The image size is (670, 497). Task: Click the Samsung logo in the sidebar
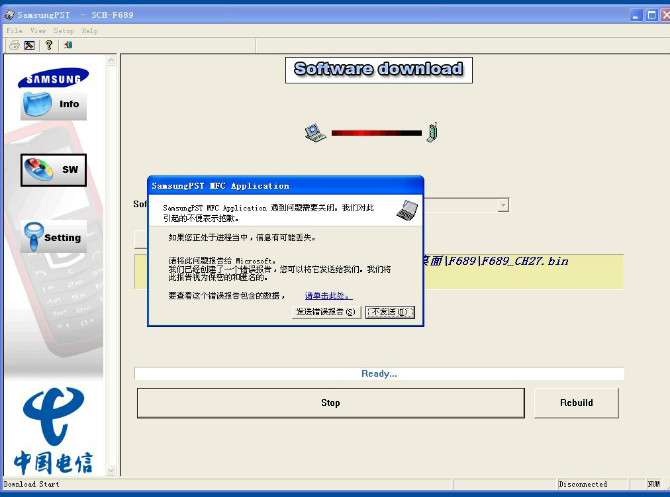click(x=53, y=77)
